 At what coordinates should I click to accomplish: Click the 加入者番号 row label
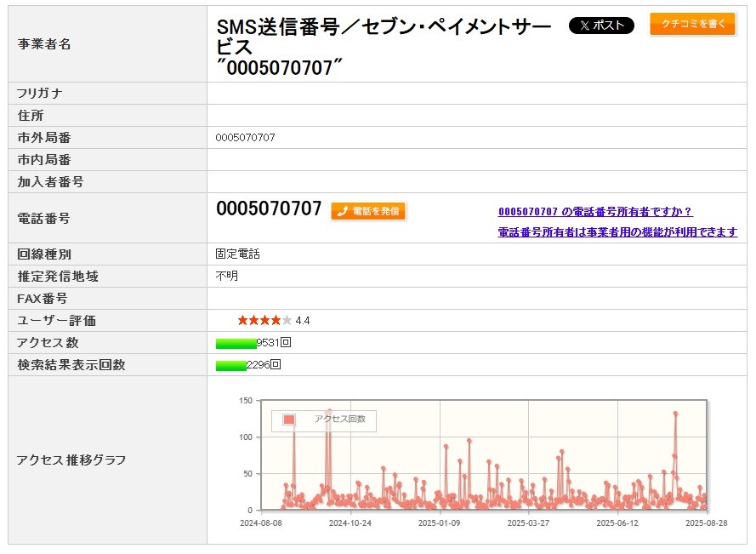point(51,182)
